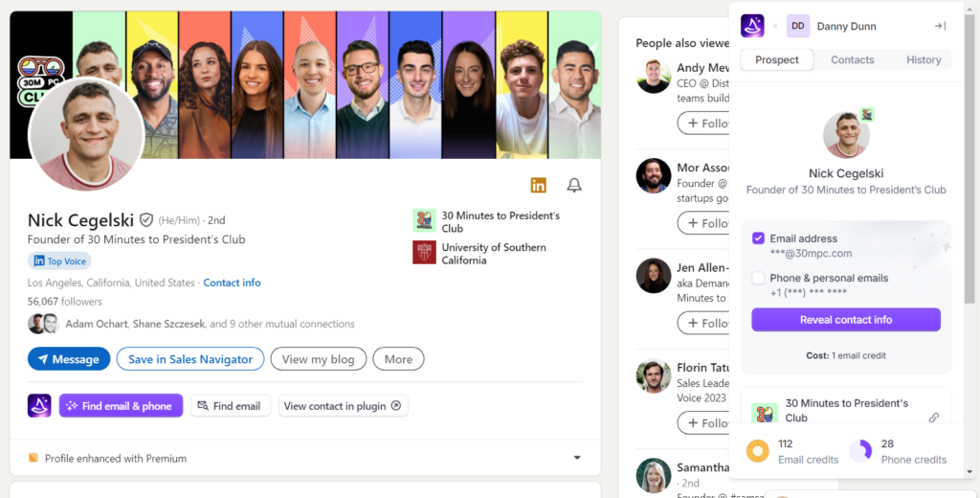Click the plugin panel scrollbar down arrow
This screenshot has width=980, height=498.
coord(969,472)
